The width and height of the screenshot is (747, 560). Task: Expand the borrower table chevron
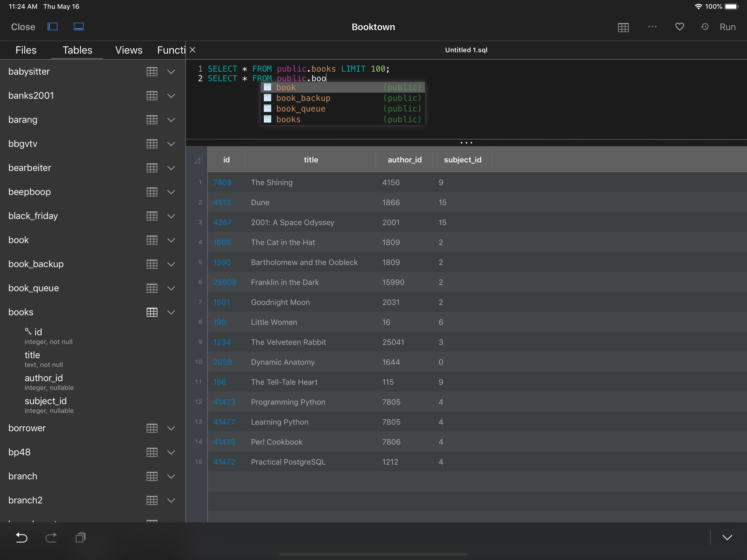(171, 428)
